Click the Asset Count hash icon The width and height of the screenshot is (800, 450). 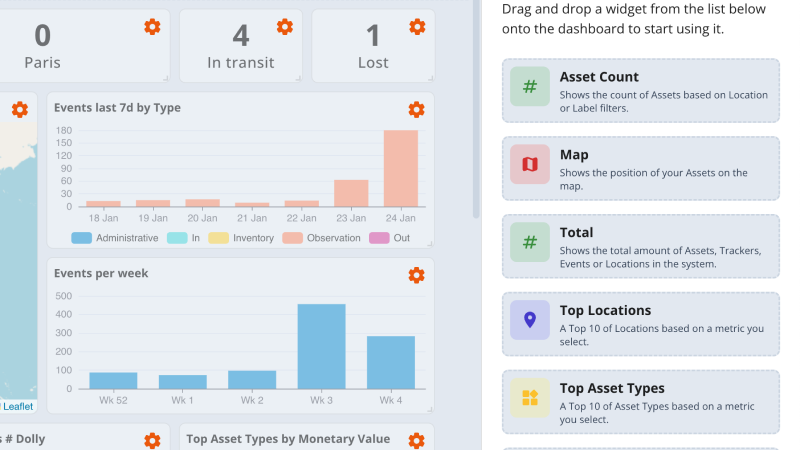[x=530, y=87]
